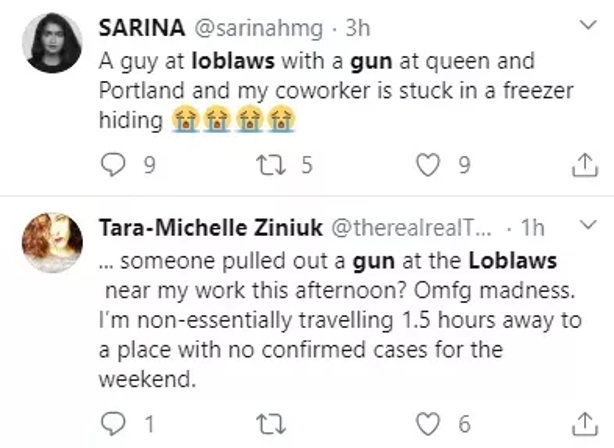Open SARINA's profile picture

click(53, 43)
